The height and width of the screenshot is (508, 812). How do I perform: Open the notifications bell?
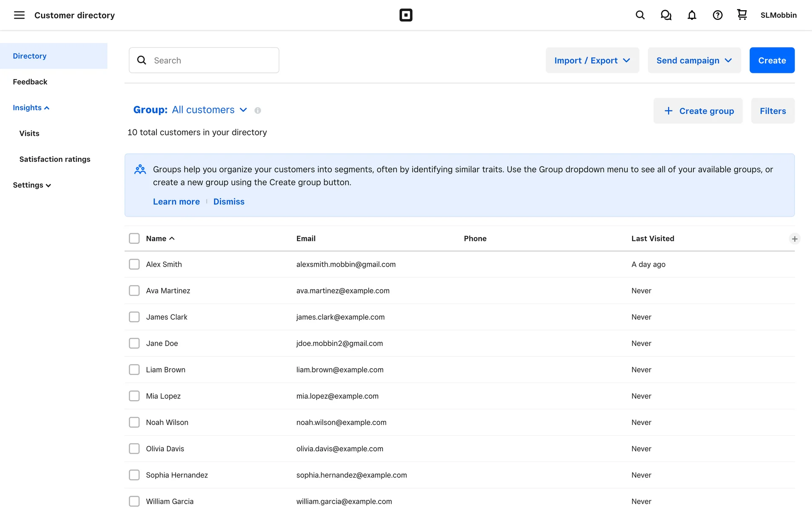coord(691,15)
